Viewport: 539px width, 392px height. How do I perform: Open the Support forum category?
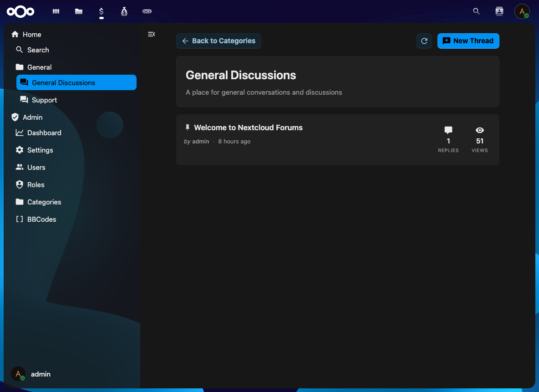pyautogui.click(x=44, y=100)
